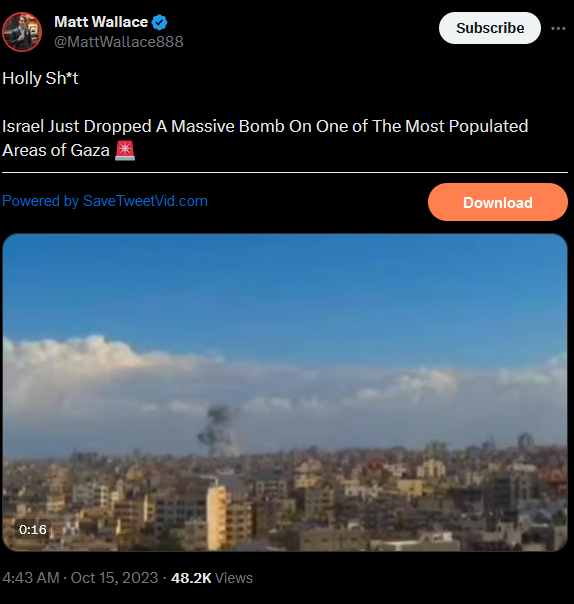Open the @MattWallace888 handle
This screenshot has width=574, height=604.
pos(119,42)
